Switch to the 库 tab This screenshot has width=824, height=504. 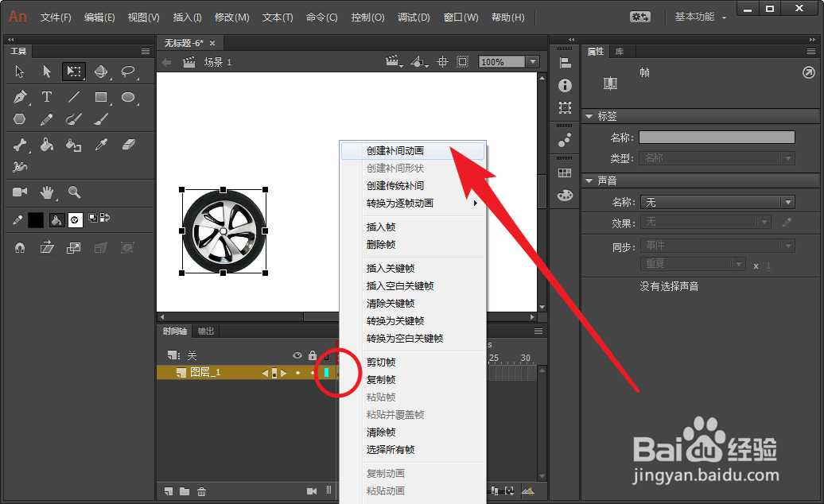click(x=620, y=51)
